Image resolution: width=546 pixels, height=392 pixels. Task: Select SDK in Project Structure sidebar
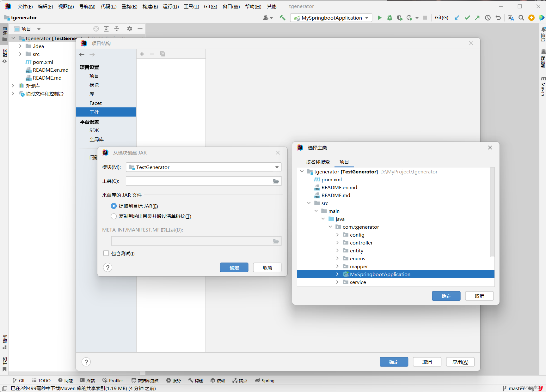(94, 130)
